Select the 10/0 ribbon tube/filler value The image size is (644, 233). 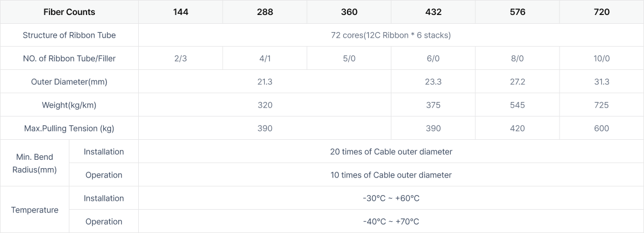pos(602,58)
